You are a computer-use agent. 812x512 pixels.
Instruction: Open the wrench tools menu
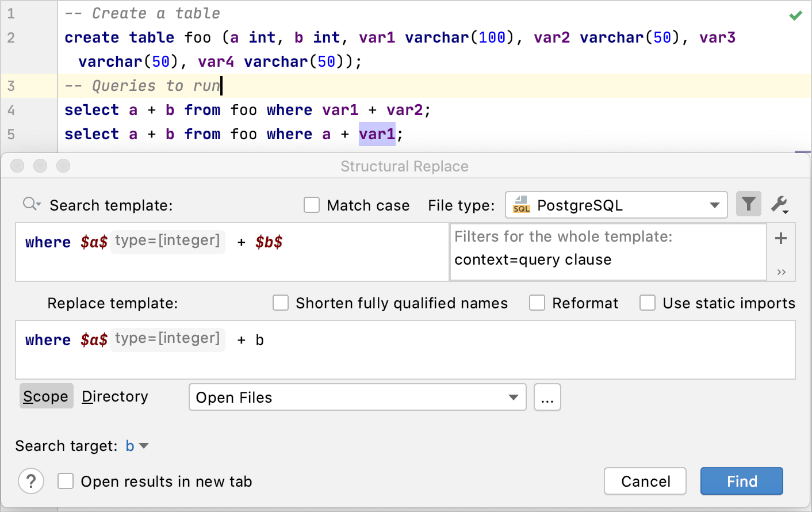click(780, 204)
